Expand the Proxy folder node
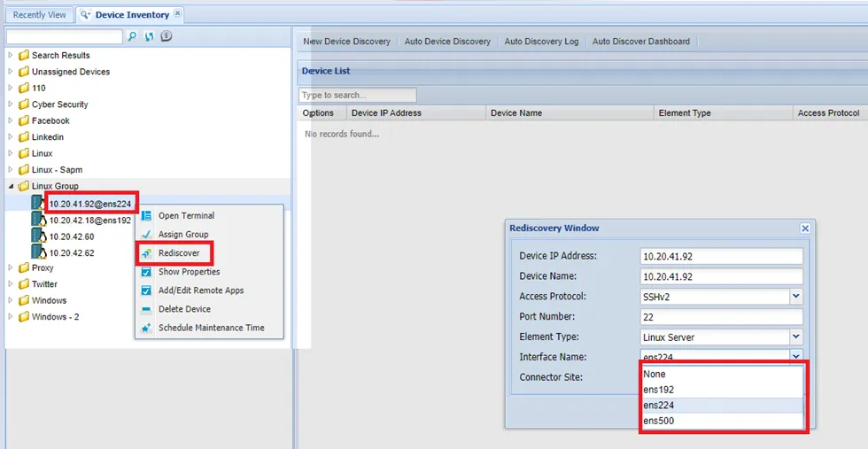Image resolution: width=868 pixels, height=449 pixels. coord(11,268)
